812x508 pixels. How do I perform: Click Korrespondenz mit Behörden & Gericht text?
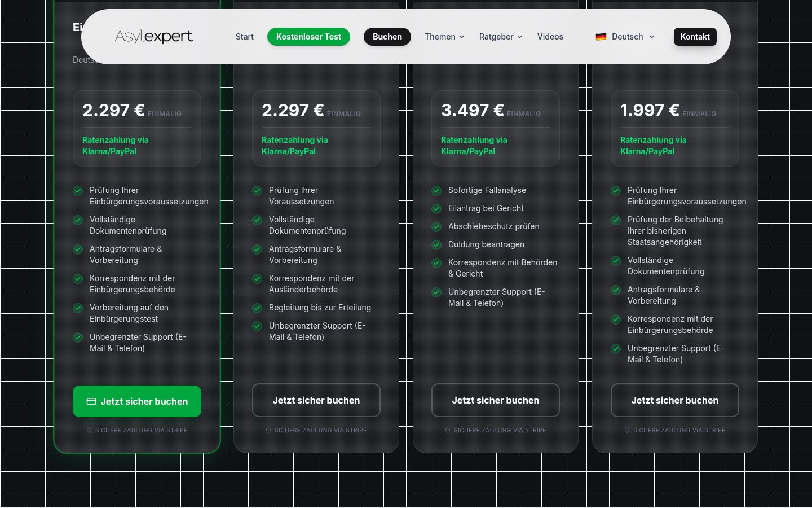point(502,268)
